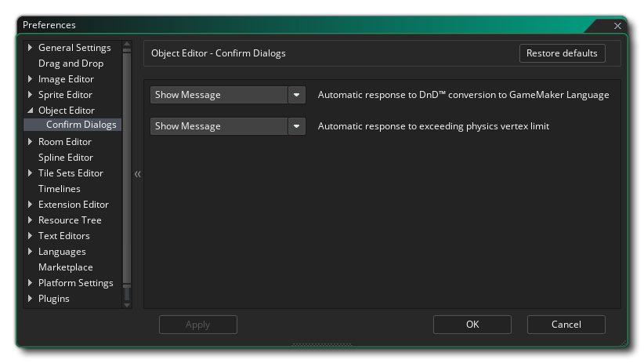Select Confirm Dialogs in the tree
The height and width of the screenshot is (363, 644).
point(81,125)
